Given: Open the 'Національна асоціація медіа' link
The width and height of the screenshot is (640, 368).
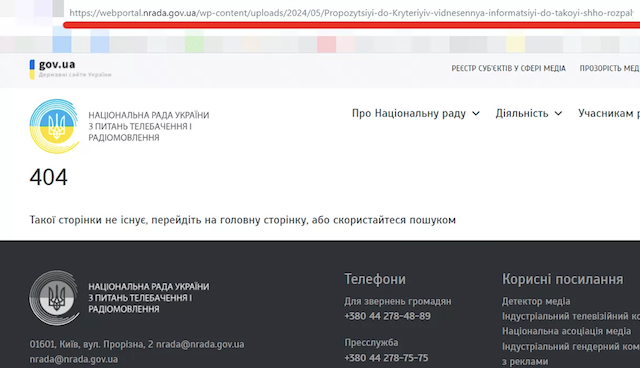Looking at the screenshot, I should [x=566, y=331].
